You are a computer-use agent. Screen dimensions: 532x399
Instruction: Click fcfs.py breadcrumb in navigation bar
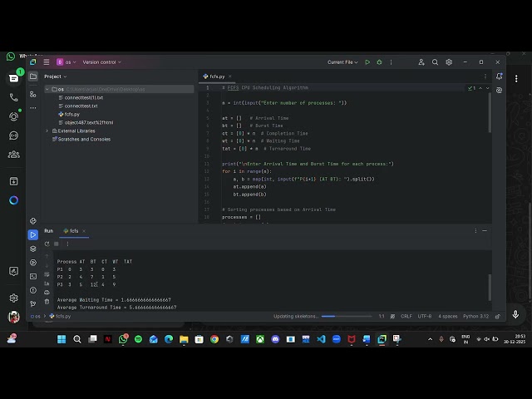pos(60,316)
